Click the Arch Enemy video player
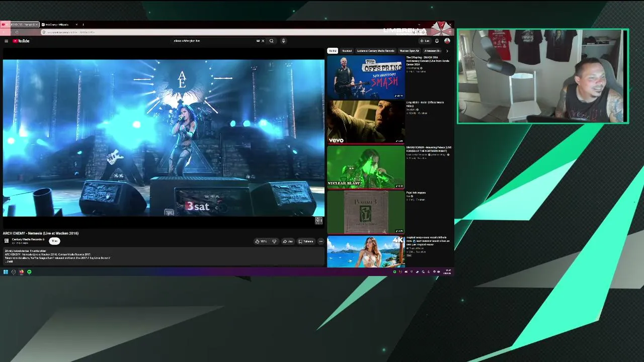The height and width of the screenshot is (362, 644). 164,138
